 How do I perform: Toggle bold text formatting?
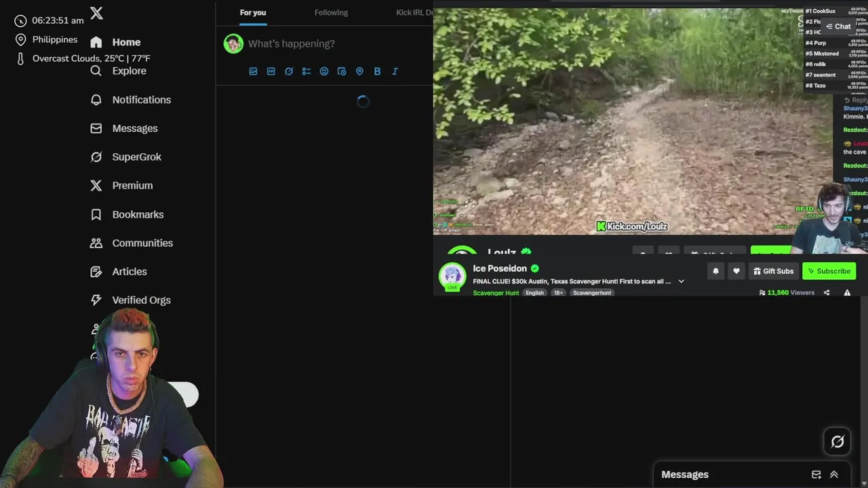(377, 71)
